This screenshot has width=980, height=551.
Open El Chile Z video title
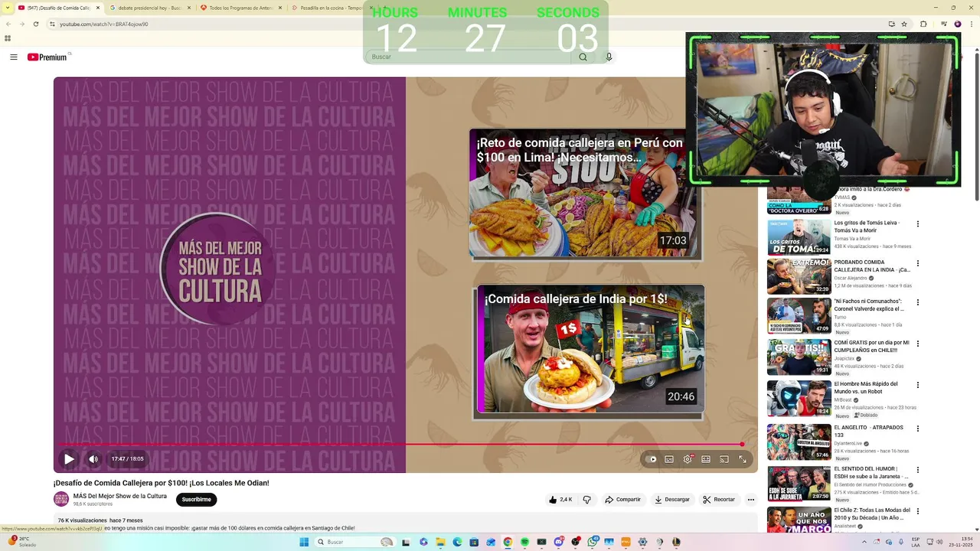(x=872, y=514)
